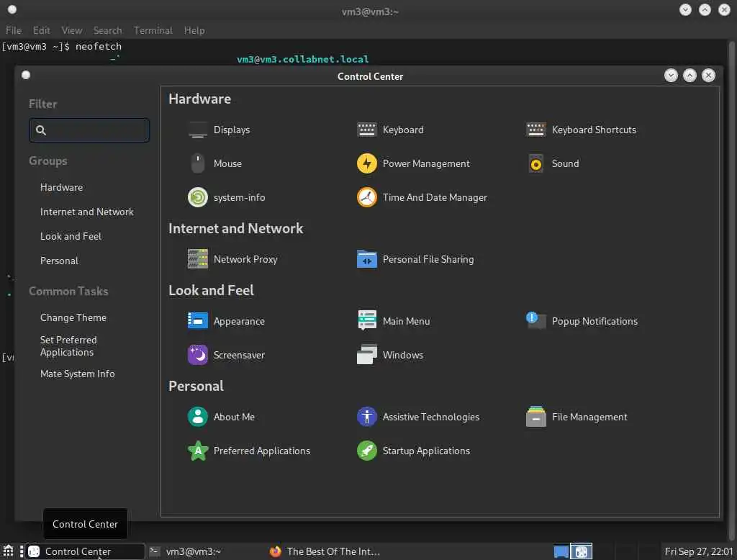Jump to Internet and Network group
The width and height of the screenshot is (737, 560).
click(87, 212)
